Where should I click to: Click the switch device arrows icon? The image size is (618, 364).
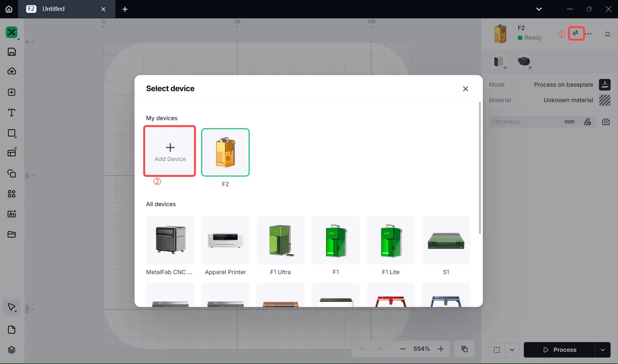pos(576,33)
